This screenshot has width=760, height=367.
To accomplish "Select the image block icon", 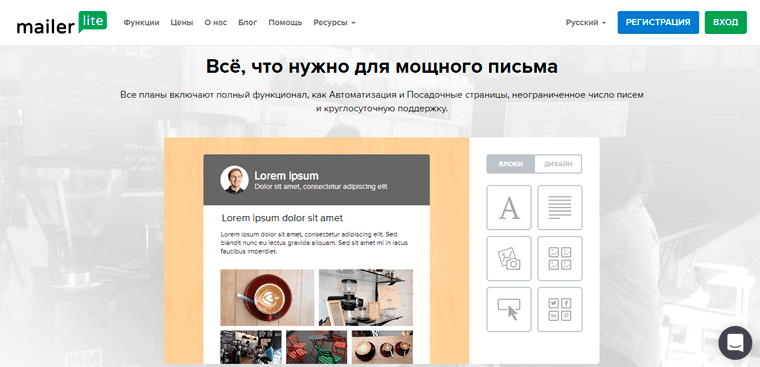I will 508,258.
